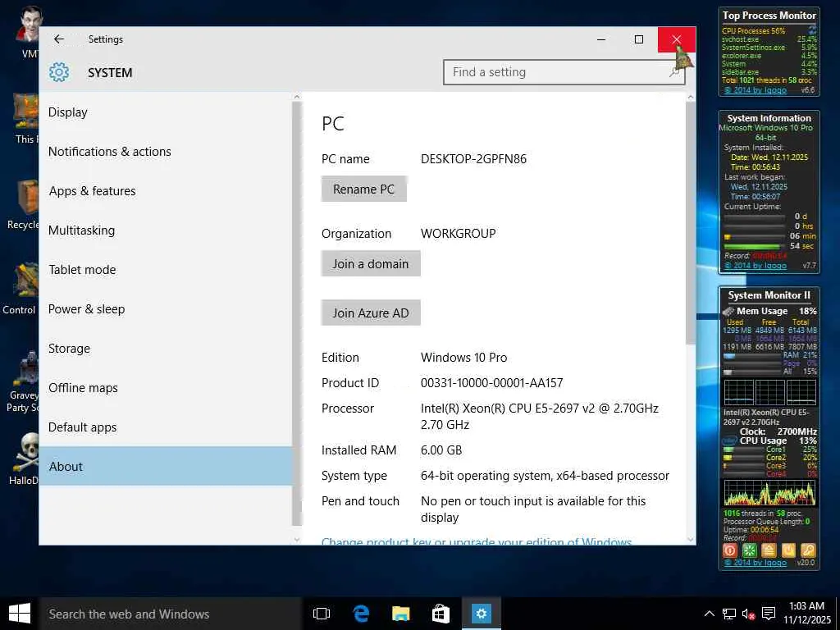This screenshot has width=840, height=630.
Task: Click the About pane vertical scrollbar thumb
Action: coord(691,223)
